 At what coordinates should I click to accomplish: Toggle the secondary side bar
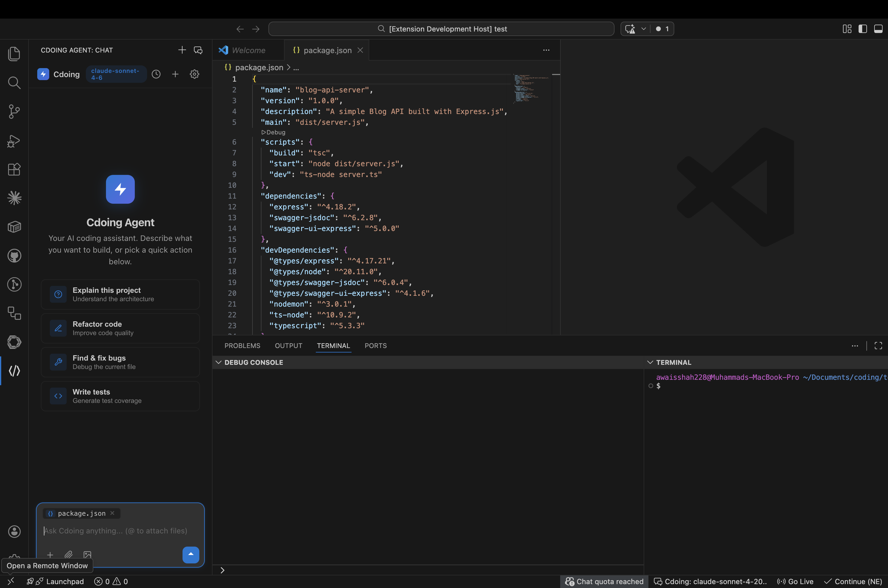click(862, 28)
